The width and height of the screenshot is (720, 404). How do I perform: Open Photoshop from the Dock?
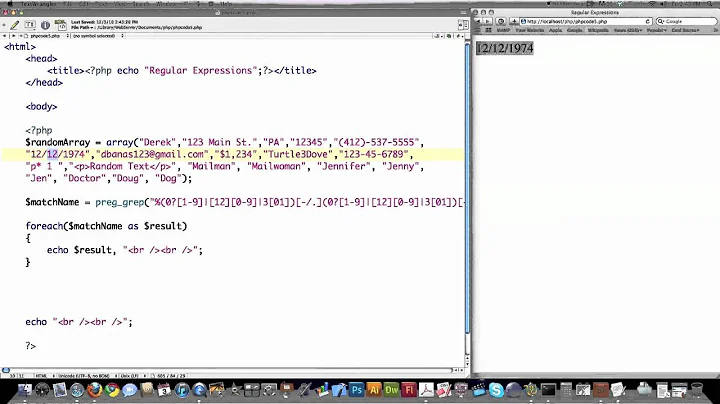356,390
